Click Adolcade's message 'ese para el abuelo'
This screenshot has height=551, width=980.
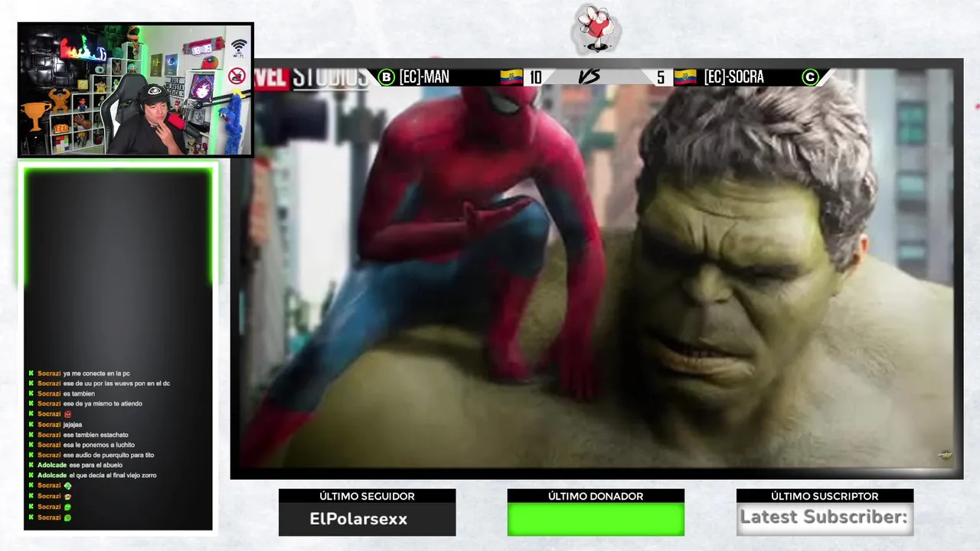[96, 465]
